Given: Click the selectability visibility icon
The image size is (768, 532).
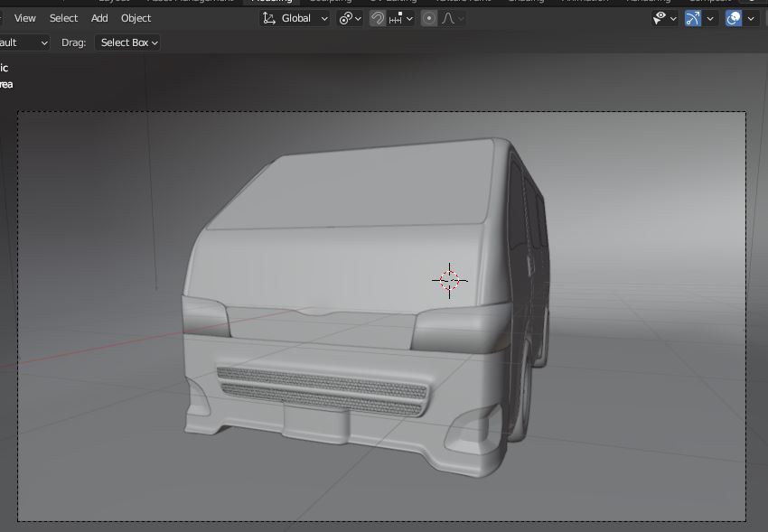Looking at the screenshot, I should pyautogui.click(x=660, y=18).
